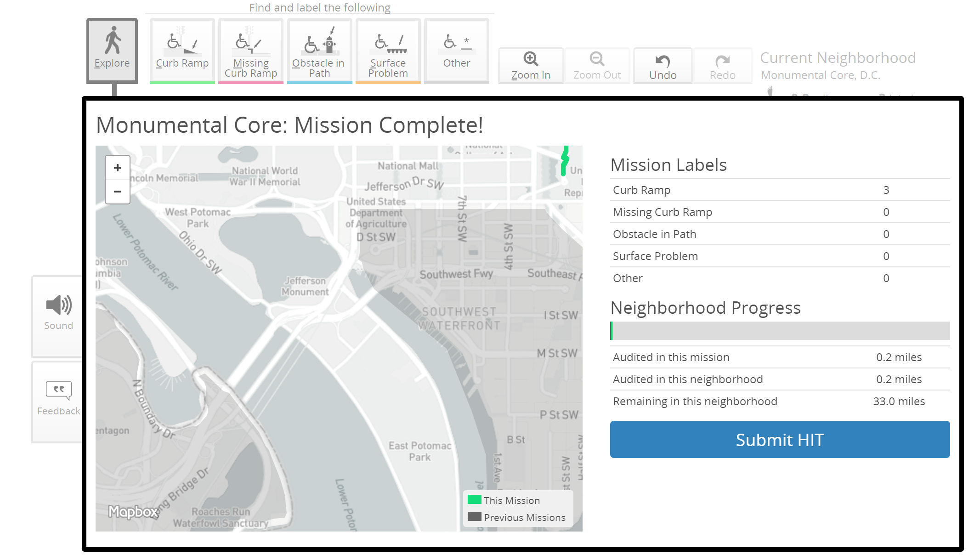The image size is (980, 560).
Task: Click the Curb Ramp count row
Action: click(779, 190)
